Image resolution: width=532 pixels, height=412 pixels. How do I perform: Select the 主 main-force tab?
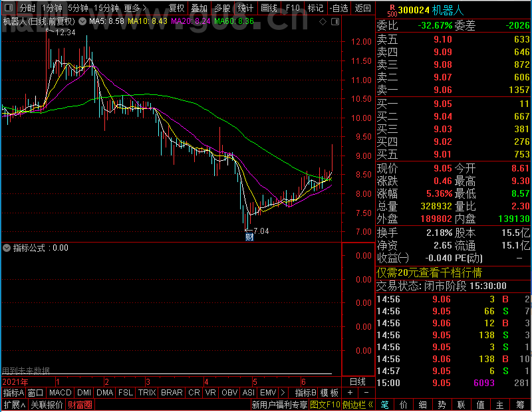500,405
